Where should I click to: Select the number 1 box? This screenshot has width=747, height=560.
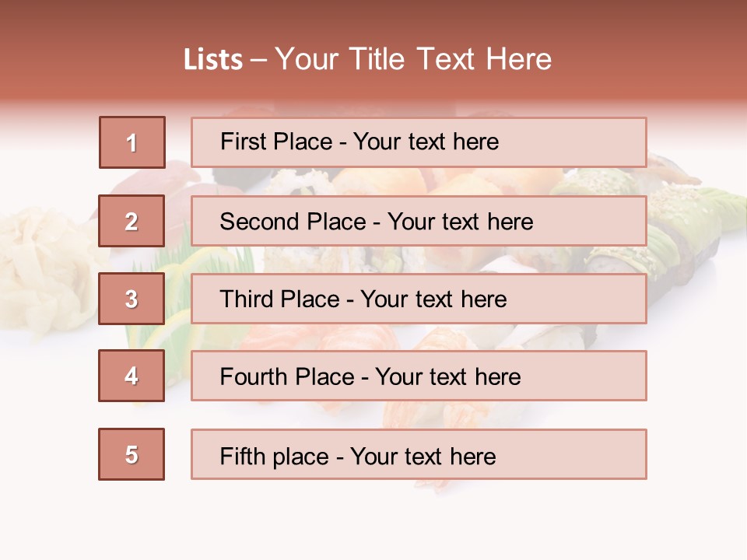point(132,142)
